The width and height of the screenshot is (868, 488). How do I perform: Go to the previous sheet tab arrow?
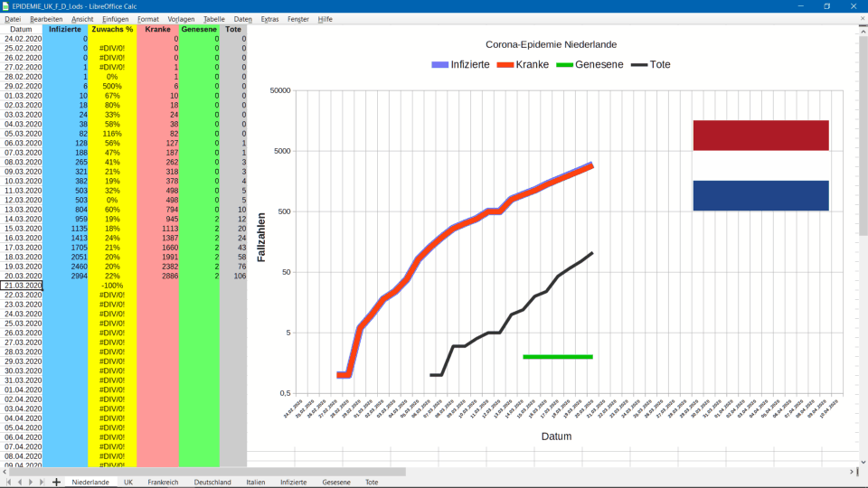pyautogui.click(x=19, y=483)
